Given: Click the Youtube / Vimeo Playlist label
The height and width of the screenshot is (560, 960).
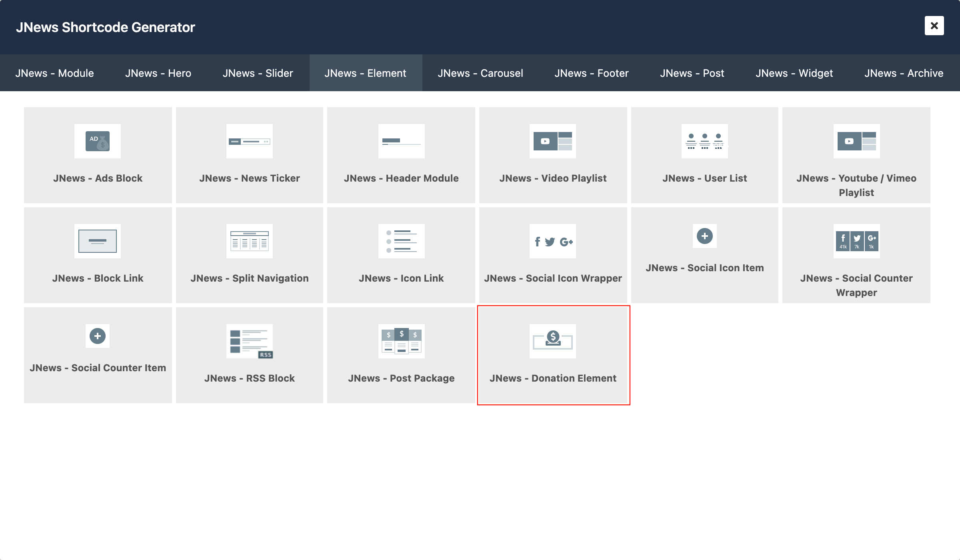Looking at the screenshot, I should [x=856, y=185].
